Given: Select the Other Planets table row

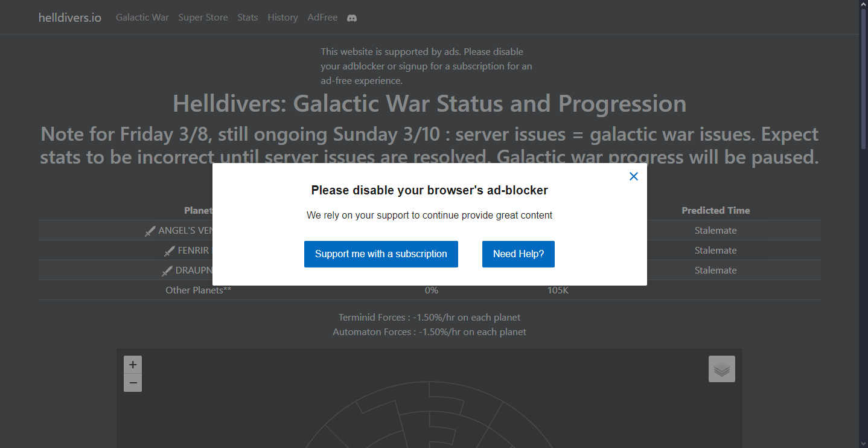Looking at the screenshot, I should tap(198, 290).
